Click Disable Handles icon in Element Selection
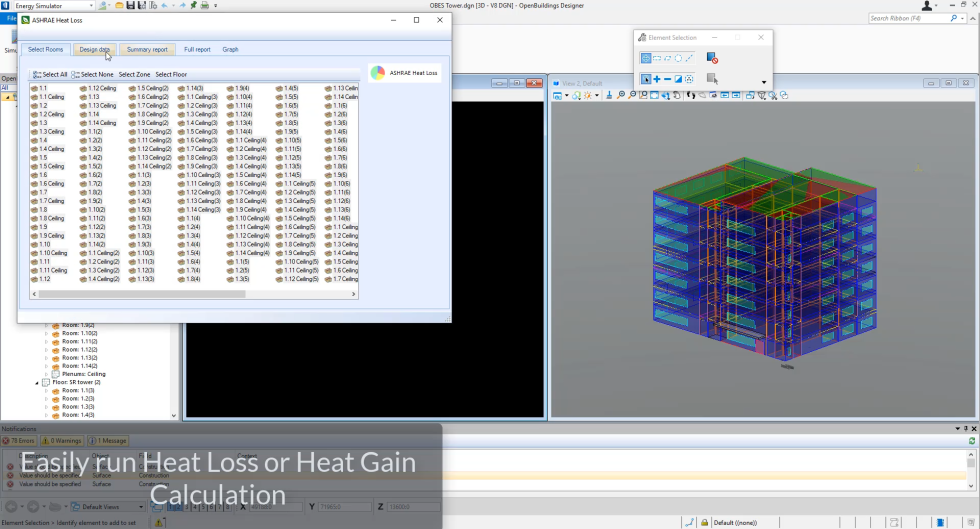 712,58
